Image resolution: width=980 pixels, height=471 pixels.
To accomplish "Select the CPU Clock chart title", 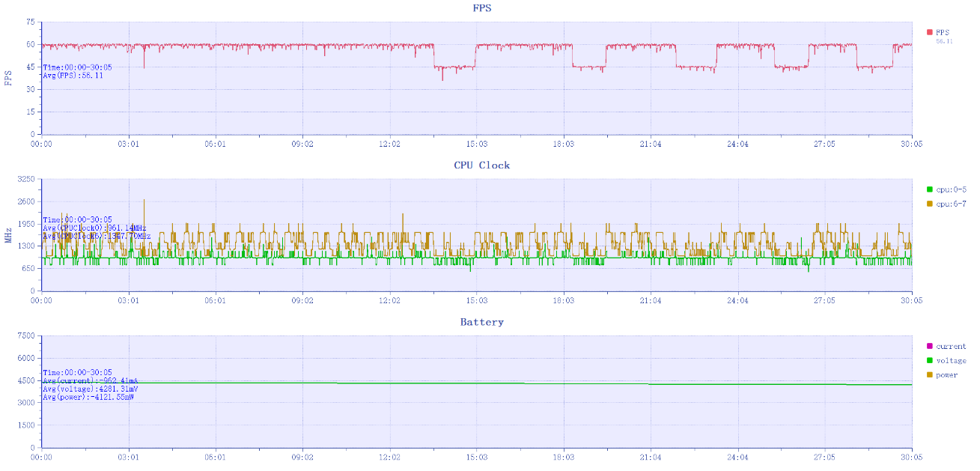I will point(481,165).
